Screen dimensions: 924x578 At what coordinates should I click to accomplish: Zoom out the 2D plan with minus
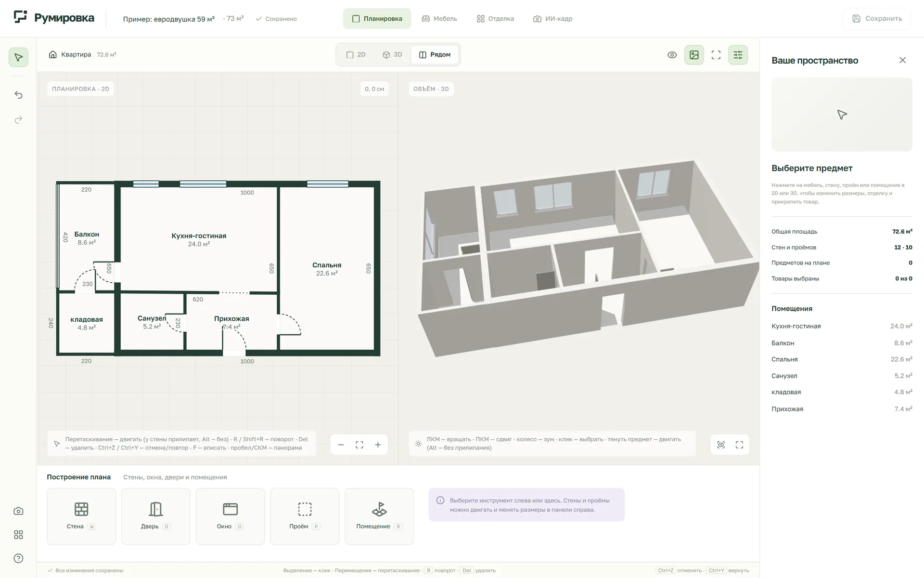click(341, 445)
